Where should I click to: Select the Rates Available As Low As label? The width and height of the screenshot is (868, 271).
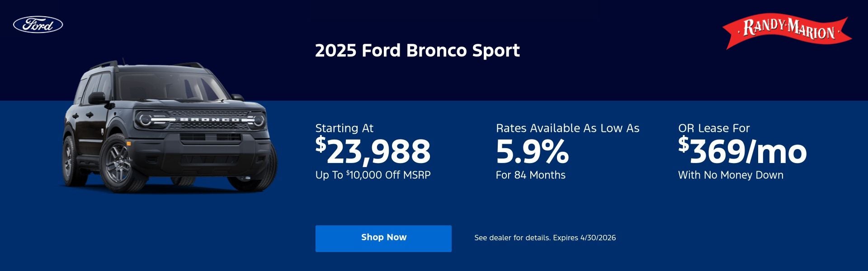pyautogui.click(x=568, y=128)
